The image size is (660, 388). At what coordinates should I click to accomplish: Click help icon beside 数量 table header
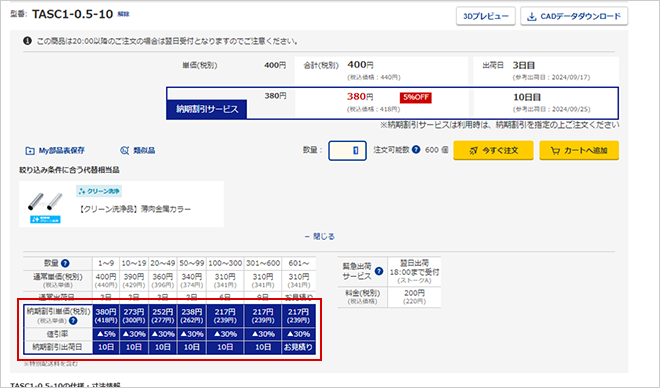click(x=65, y=263)
